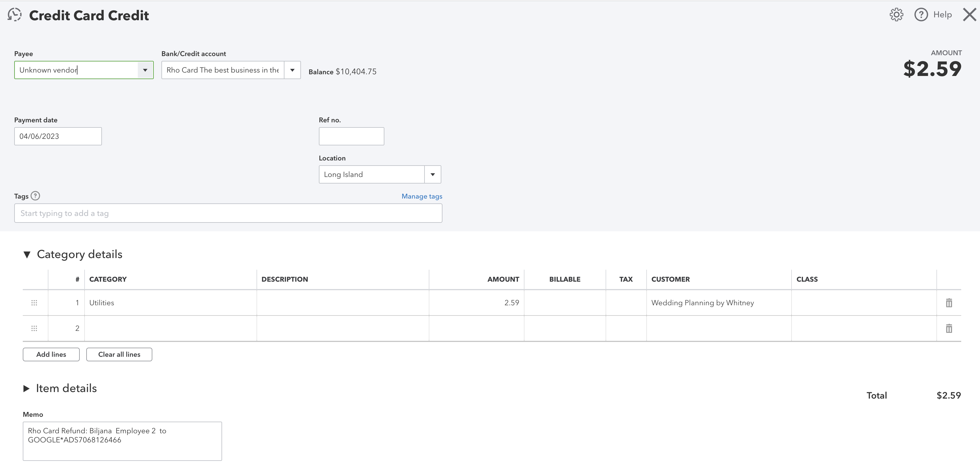Delete line 2 with the trash icon

click(x=949, y=328)
